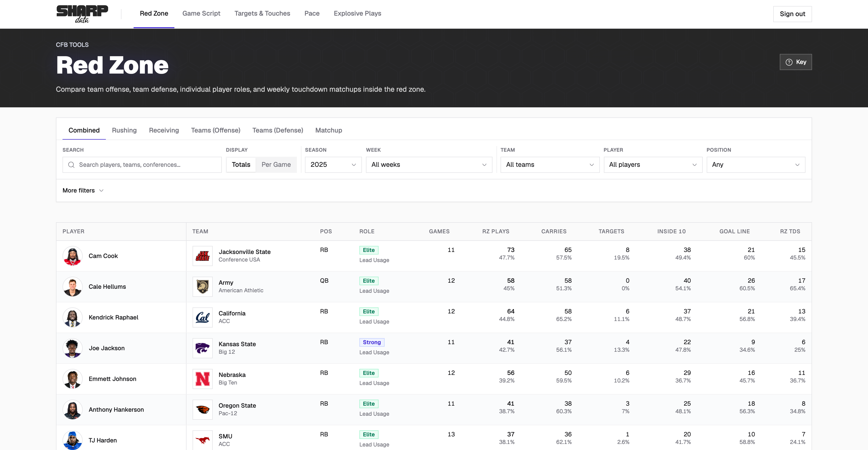
Task: Click Kendrick Raphael player name
Action: point(113,317)
